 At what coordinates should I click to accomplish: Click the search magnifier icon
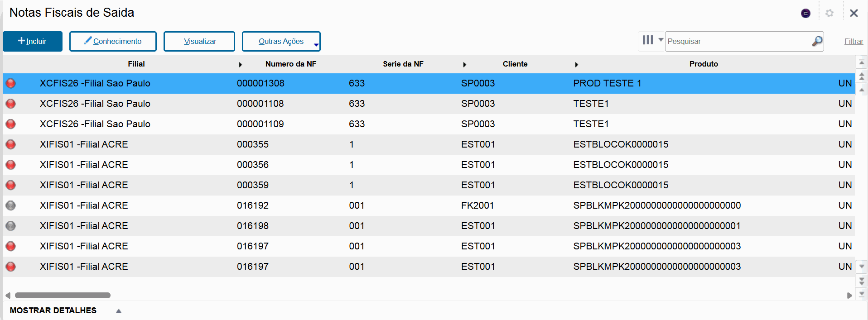tap(817, 41)
